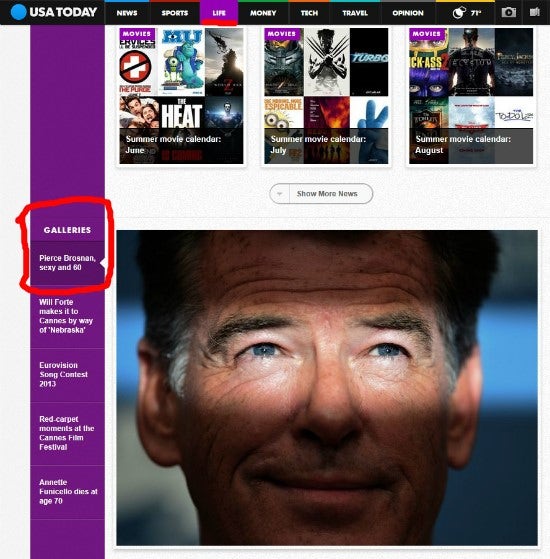Open the large gallery photo
Image resolution: width=550 pixels, height=559 pixels.
pos(327,388)
